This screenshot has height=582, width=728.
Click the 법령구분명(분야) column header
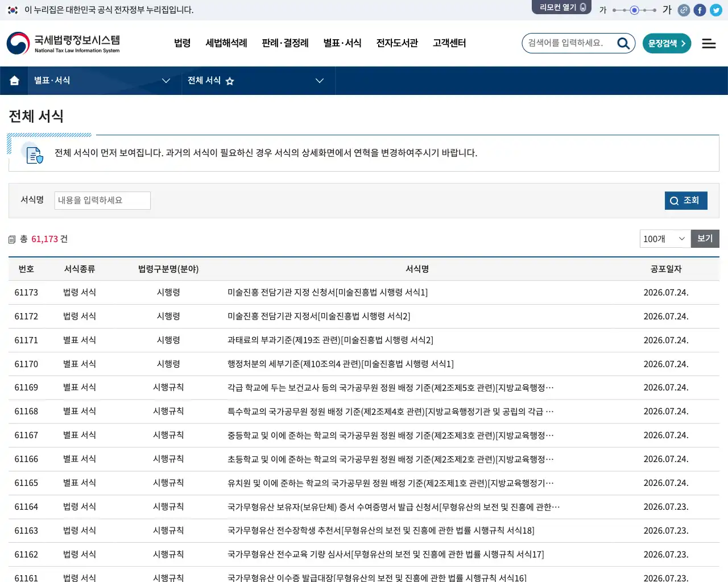pyautogui.click(x=168, y=269)
